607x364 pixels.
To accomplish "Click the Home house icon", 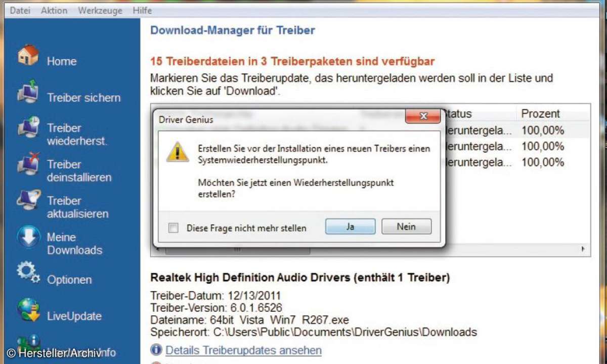I will point(28,55).
